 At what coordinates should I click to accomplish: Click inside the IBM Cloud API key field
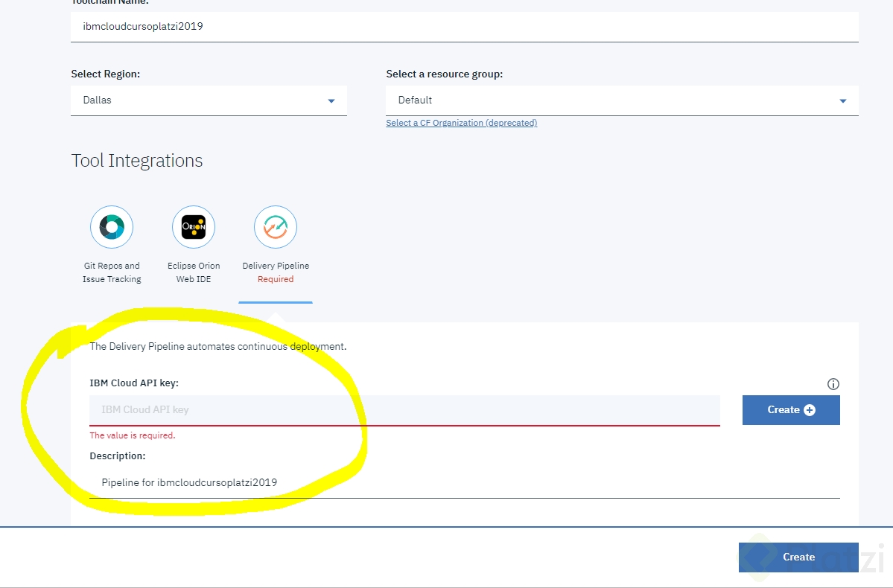pyautogui.click(x=404, y=410)
